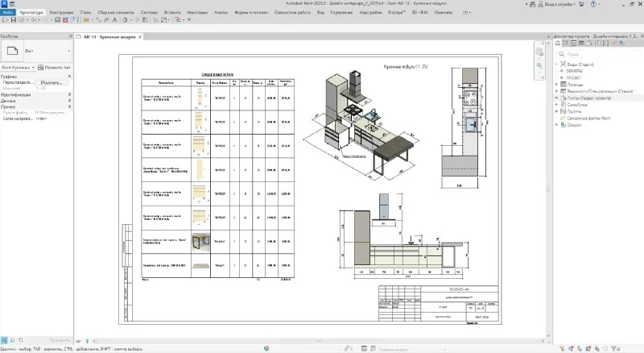The image size is (644, 353).
Task: Select the АИ-13 Кухонные модули view tab
Action: click(109, 36)
